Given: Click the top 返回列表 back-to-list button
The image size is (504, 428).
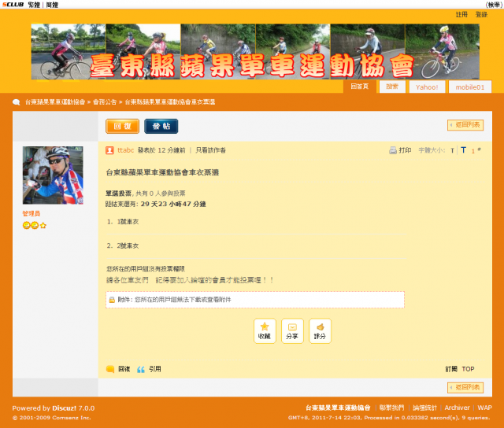Looking at the screenshot, I should (465, 125).
